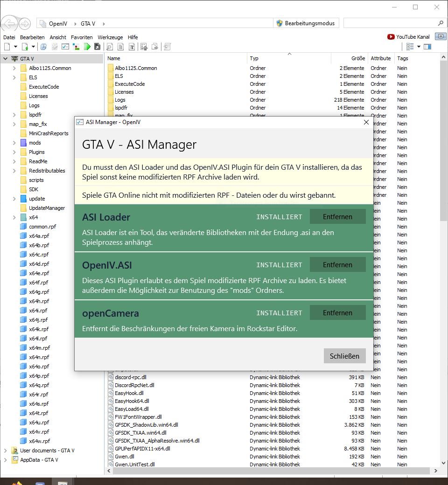Click the file list vertical scrollbar

click(x=443, y=140)
